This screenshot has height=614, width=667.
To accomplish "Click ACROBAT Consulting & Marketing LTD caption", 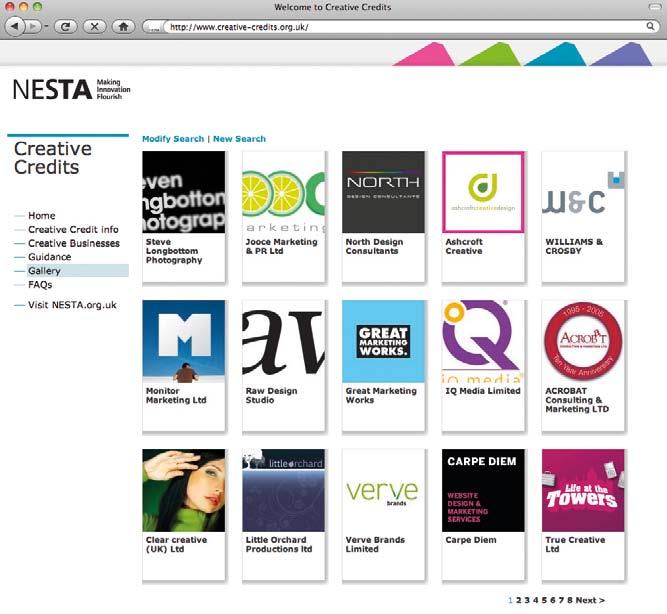I will pos(577,400).
